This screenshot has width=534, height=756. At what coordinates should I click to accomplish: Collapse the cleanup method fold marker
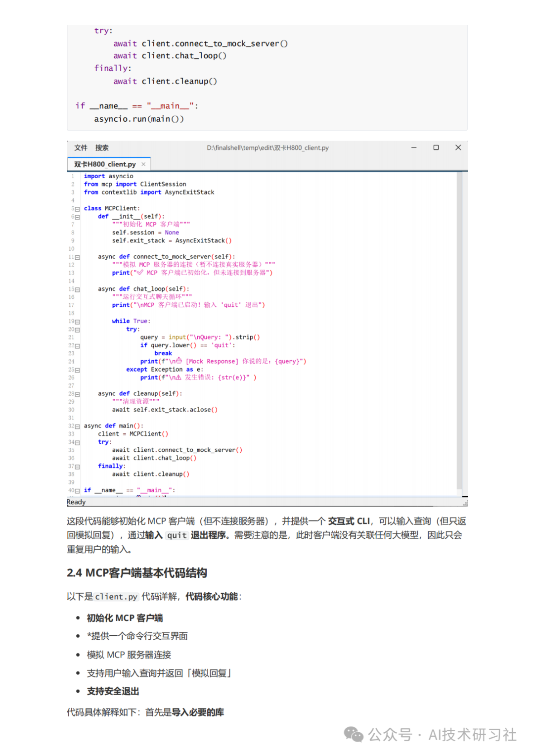[78, 393]
